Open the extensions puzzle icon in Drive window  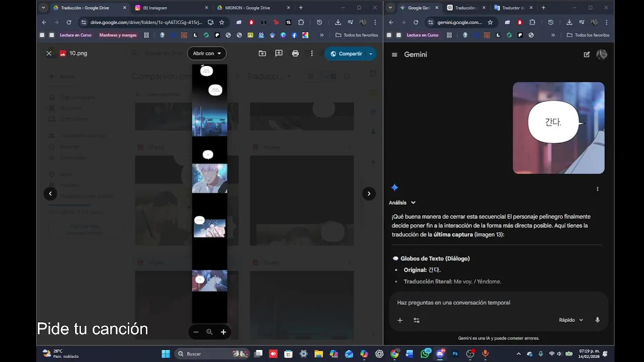click(x=301, y=22)
